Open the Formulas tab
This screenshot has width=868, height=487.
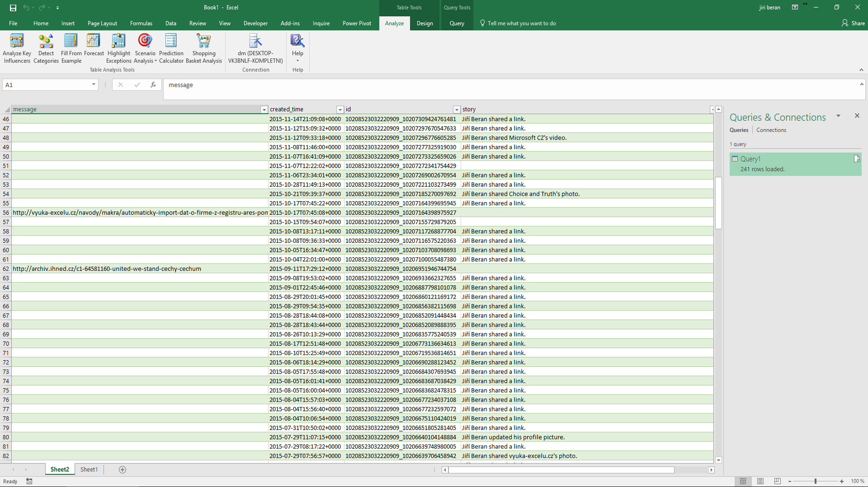[x=141, y=23]
